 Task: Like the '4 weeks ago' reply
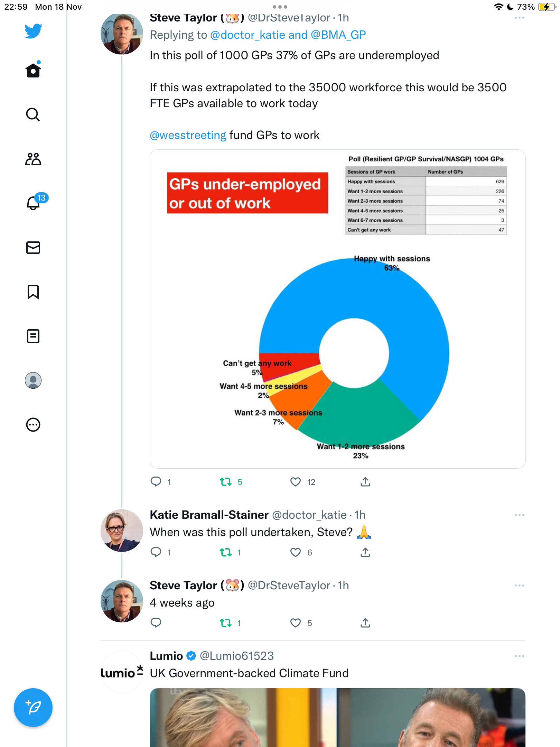click(296, 623)
